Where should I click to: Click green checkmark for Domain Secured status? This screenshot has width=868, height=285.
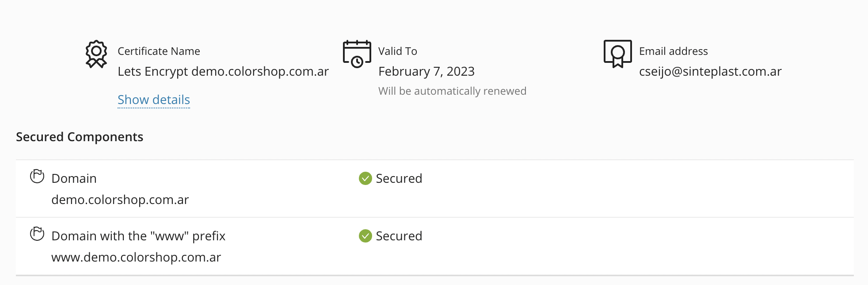365,178
